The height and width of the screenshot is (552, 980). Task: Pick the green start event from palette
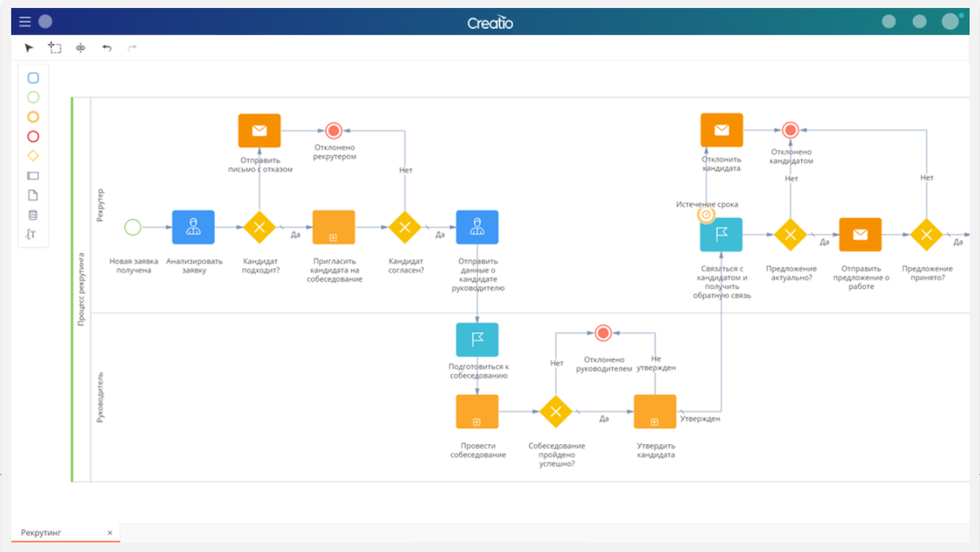click(33, 97)
